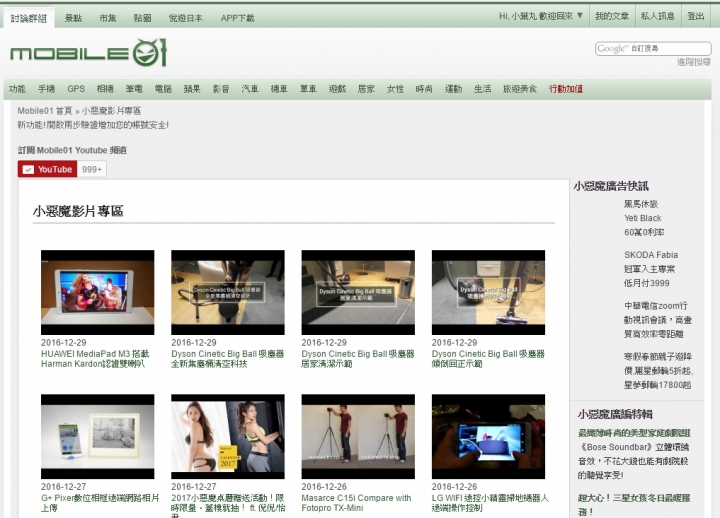The image size is (720, 518).
Task: Open the red 行動加值 menu item
Action: [x=566, y=89]
